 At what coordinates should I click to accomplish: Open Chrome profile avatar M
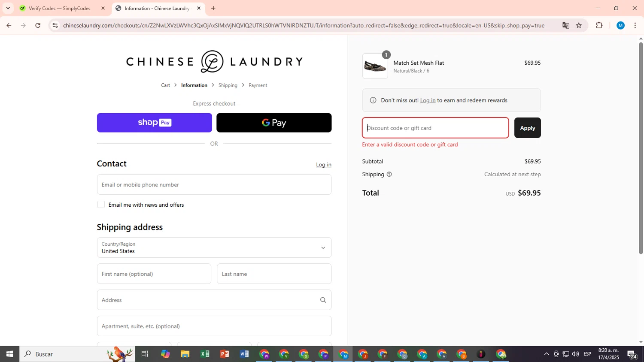620,25
